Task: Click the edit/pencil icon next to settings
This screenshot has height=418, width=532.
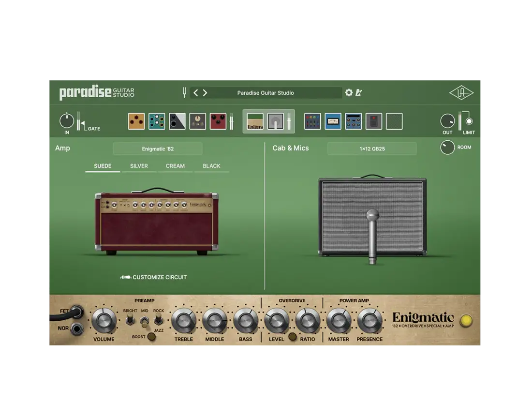Action: [x=359, y=92]
